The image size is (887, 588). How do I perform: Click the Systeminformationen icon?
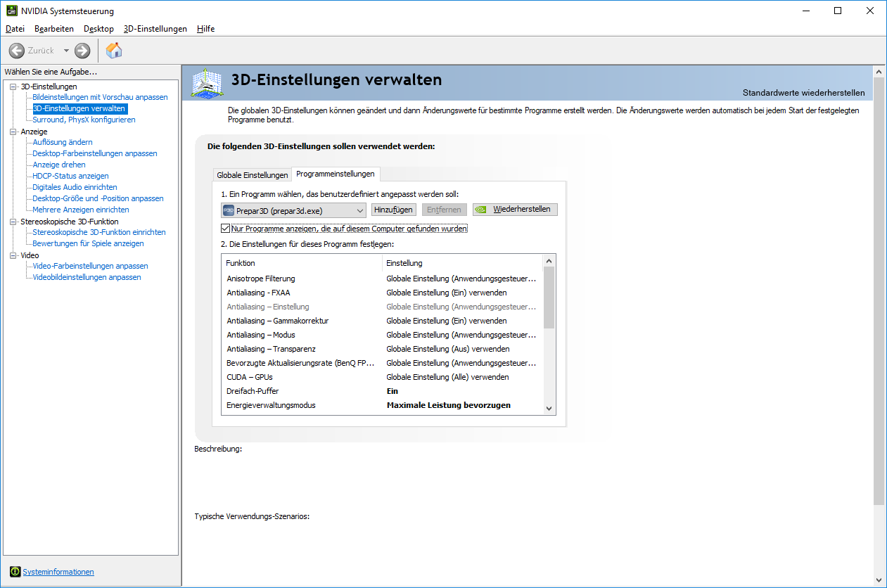tap(15, 572)
